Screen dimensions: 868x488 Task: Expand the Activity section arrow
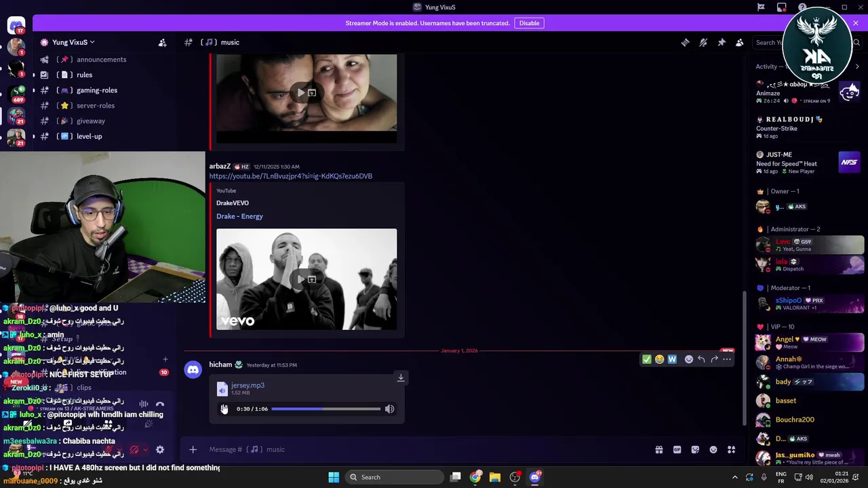857,66
